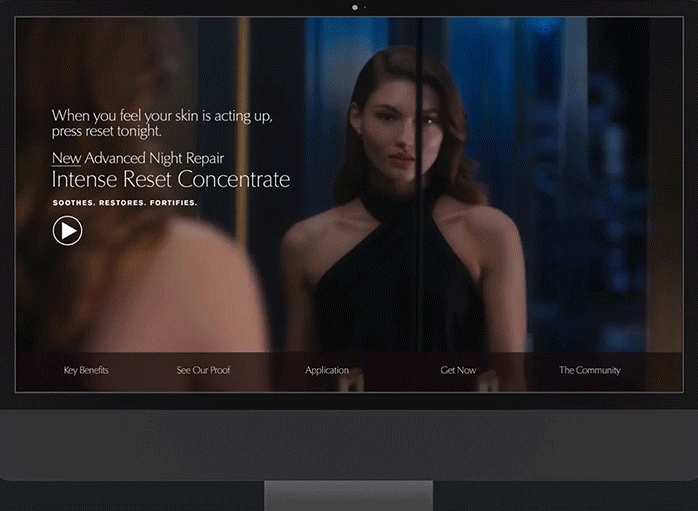Jump to the Application section

coord(327,370)
